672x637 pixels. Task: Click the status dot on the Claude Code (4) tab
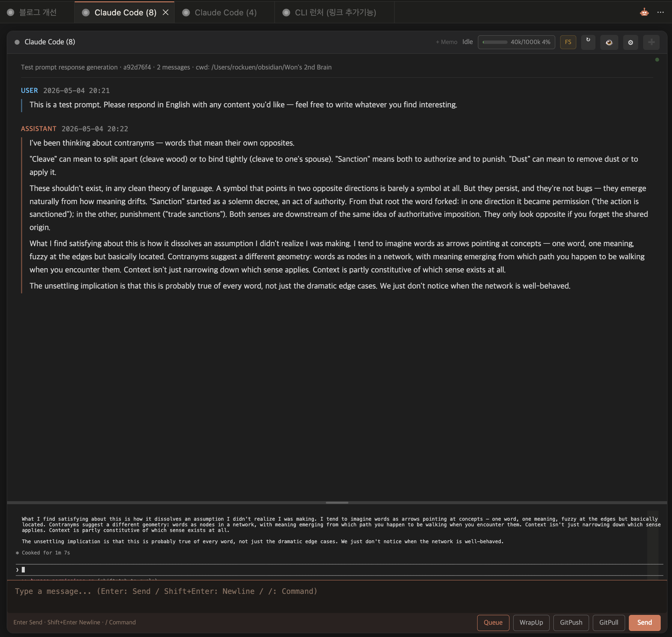pyautogui.click(x=186, y=12)
